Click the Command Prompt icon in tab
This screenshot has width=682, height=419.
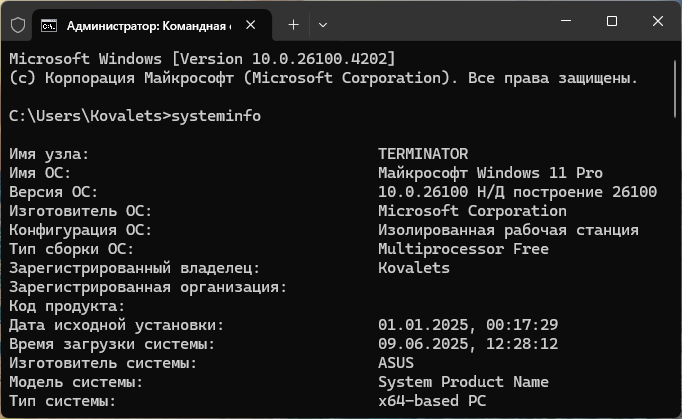pyautogui.click(x=49, y=26)
